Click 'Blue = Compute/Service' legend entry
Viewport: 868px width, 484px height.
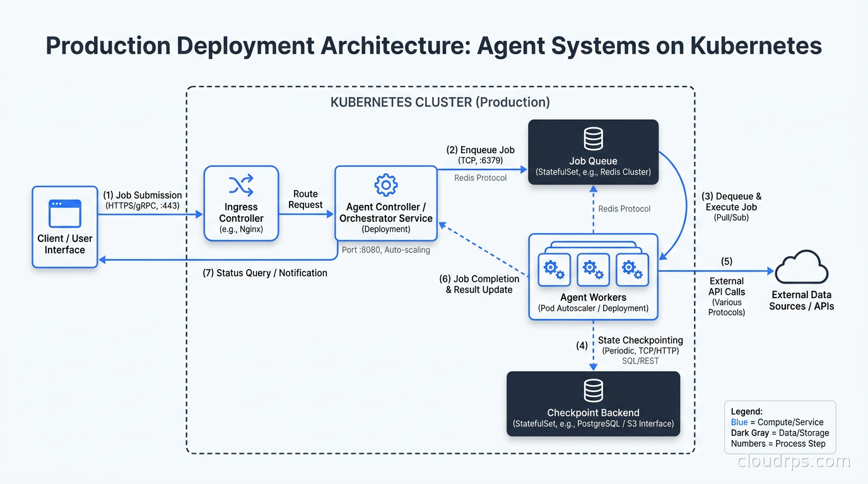point(777,422)
